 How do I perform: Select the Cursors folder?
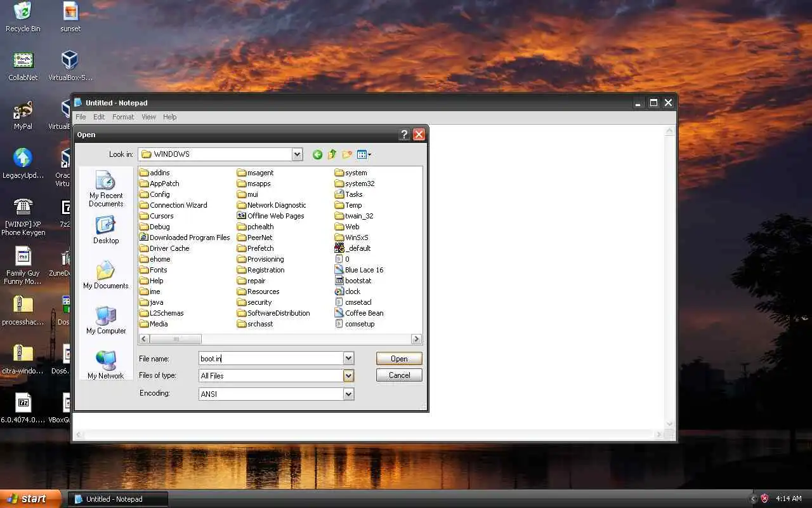point(157,216)
